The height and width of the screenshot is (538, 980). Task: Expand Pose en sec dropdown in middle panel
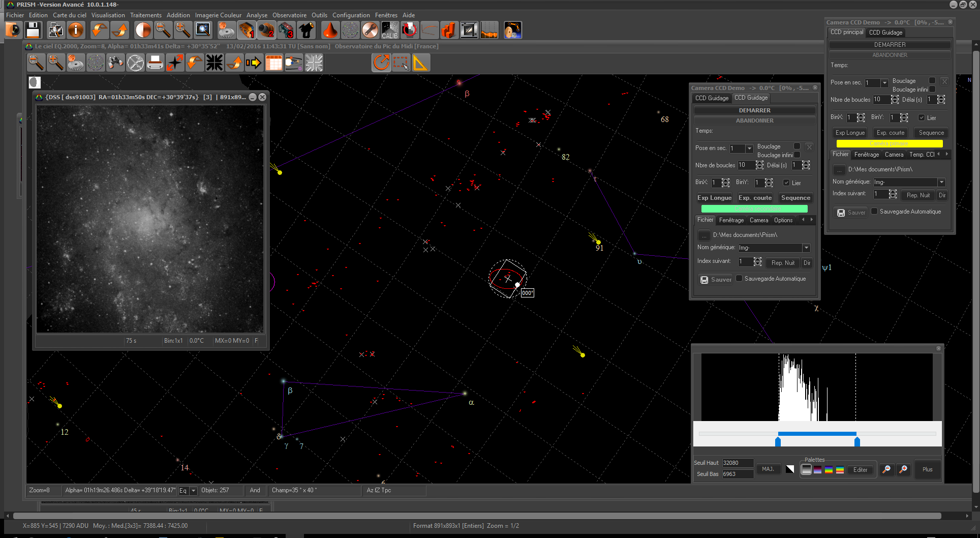pos(749,148)
